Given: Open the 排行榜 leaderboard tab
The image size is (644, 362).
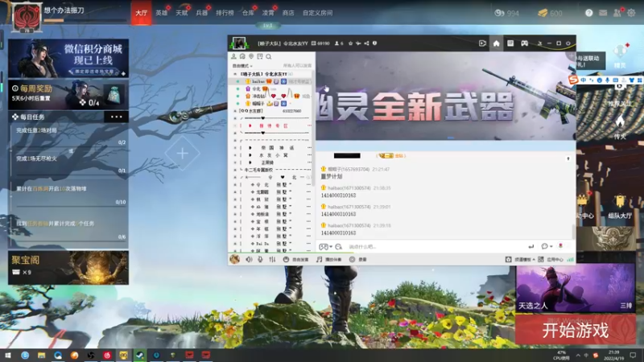Looking at the screenshot, I should click(x=225, y=13).
